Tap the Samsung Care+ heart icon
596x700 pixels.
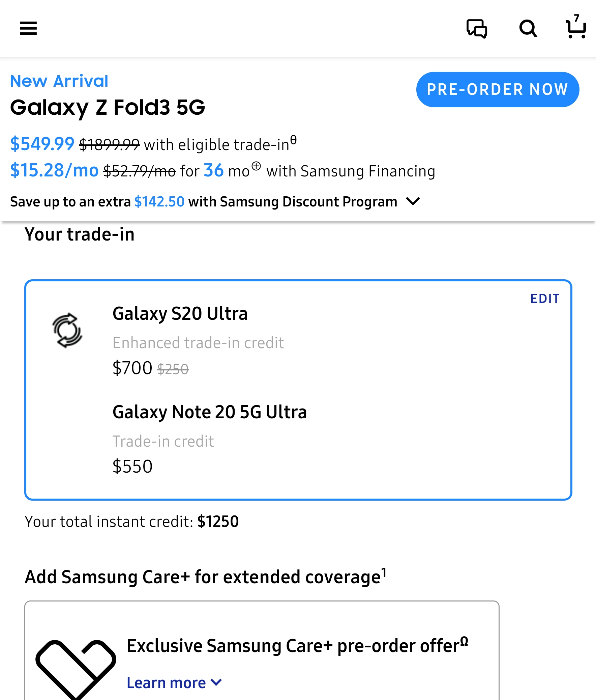coord(76,669)
